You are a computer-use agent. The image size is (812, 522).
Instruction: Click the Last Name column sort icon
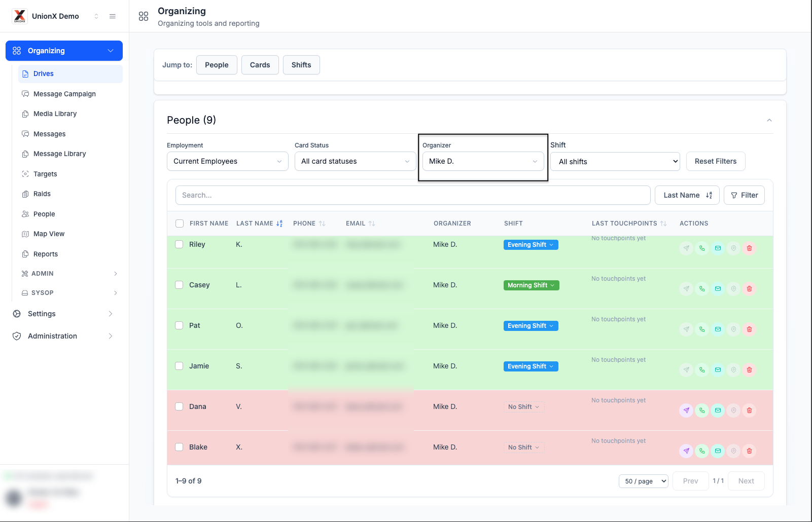[x=279, y=223]
